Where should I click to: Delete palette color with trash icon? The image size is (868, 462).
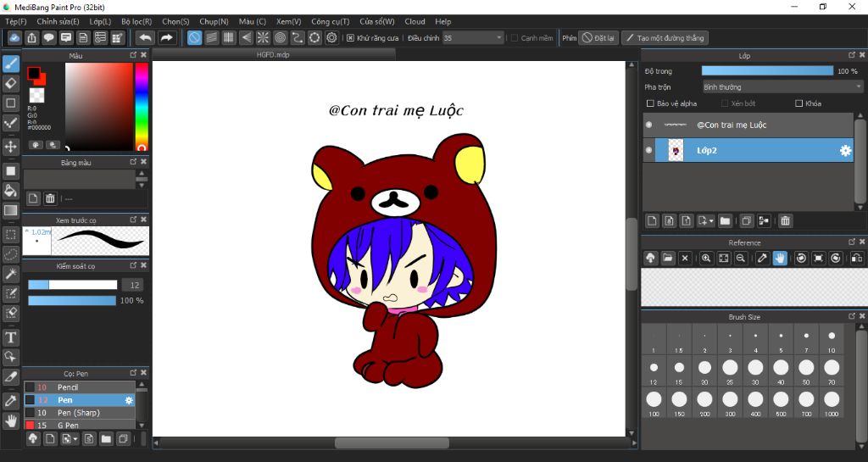click(x=50, y=198)
